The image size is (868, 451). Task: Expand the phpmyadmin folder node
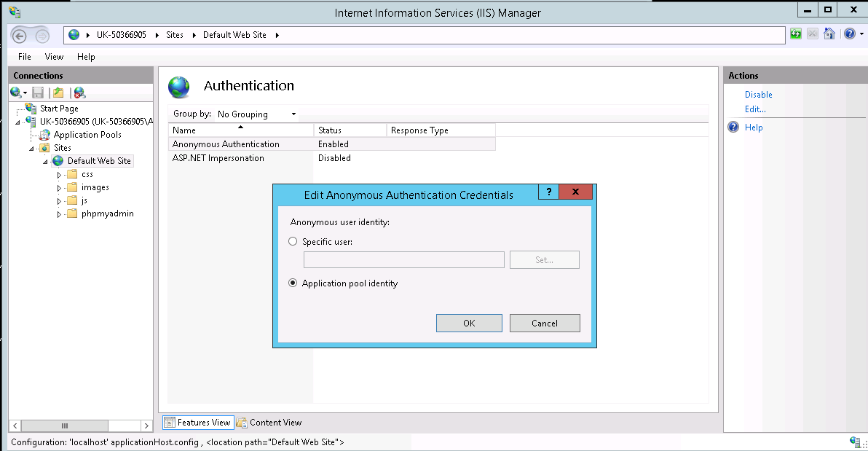tap(59, 214)
